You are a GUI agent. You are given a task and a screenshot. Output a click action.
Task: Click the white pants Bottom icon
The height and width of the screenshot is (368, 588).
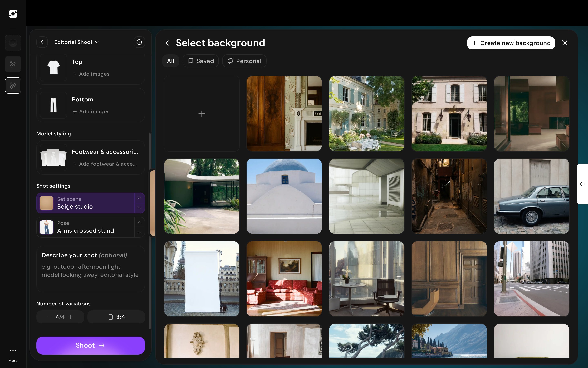click(x=53, y=105)
